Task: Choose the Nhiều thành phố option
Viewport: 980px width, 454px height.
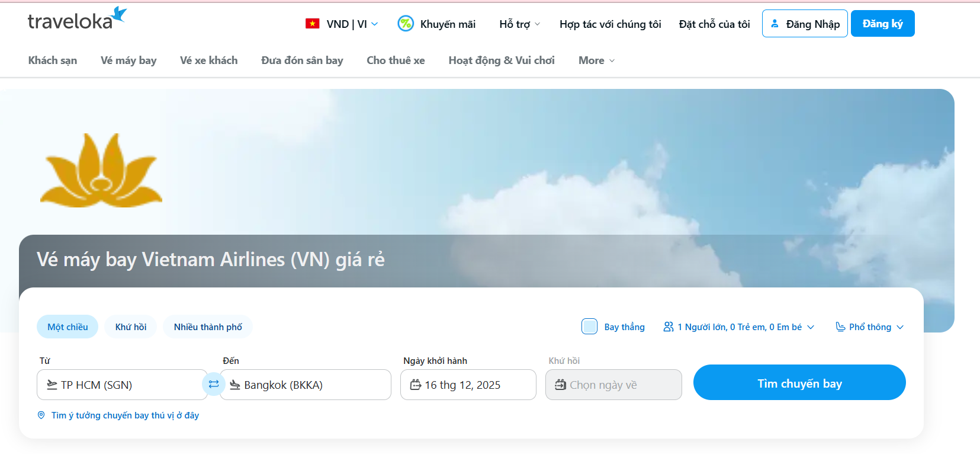Action: point(208,327)
